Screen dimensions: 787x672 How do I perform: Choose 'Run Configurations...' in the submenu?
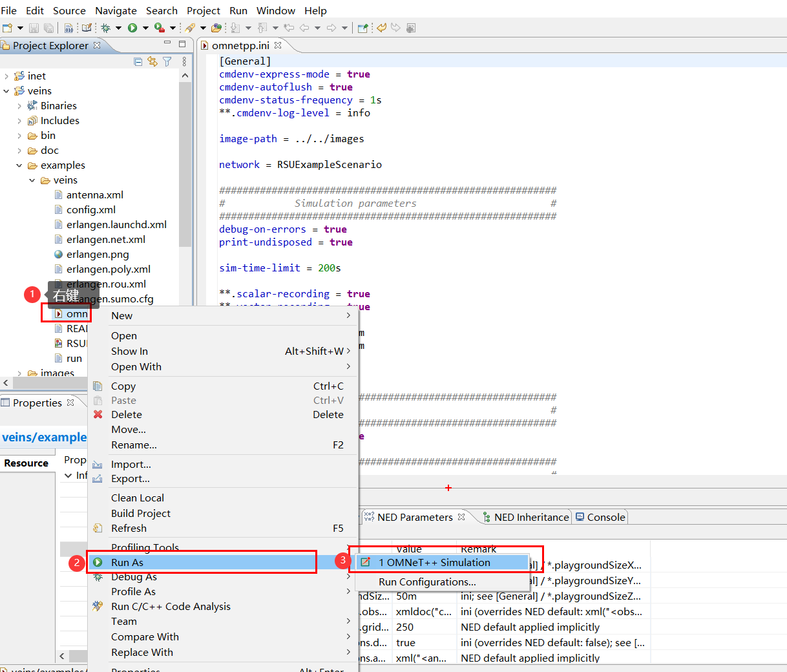click(427, 582)
